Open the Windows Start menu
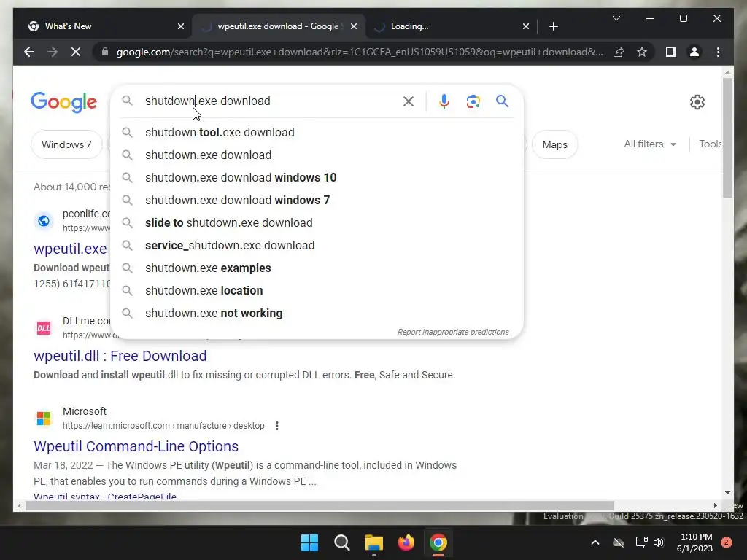The height and width of the screenshot is (560, 747). pyautogui.click(x=309, y=542)
